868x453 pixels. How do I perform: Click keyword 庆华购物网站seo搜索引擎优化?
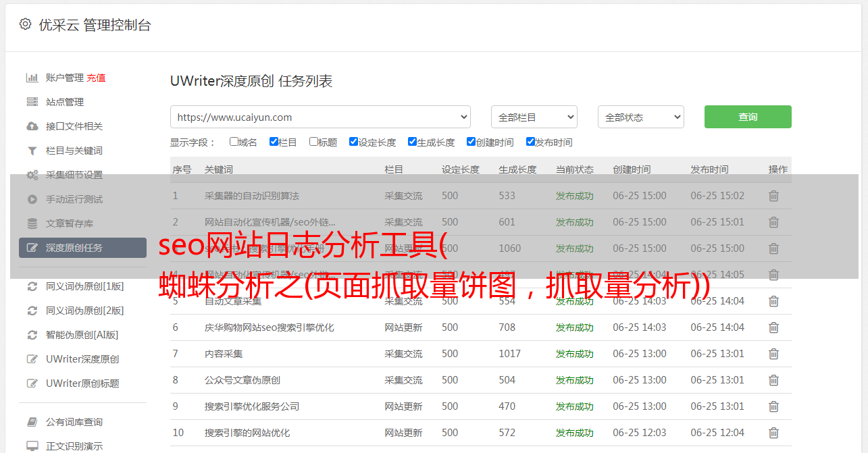pyautogui.click(x=270, y=327)
